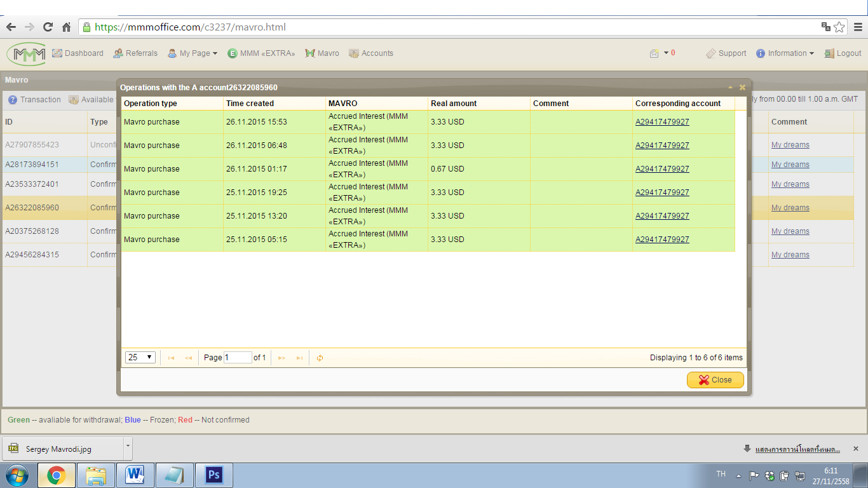This screenshot has height=488, width=868.
Task: Click the MMM logo
Action: pyautogui.click(x=26, y=53)
